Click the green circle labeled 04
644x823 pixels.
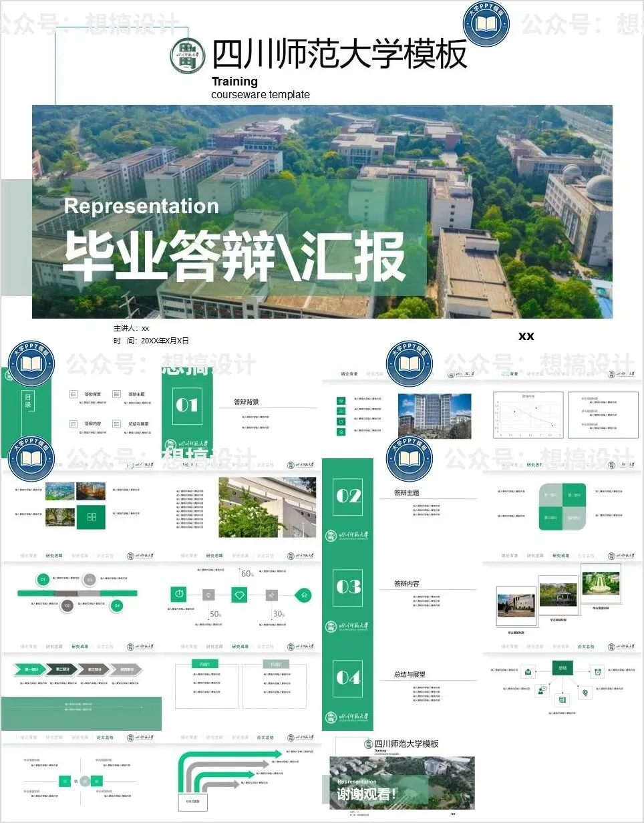pos(117,606)
